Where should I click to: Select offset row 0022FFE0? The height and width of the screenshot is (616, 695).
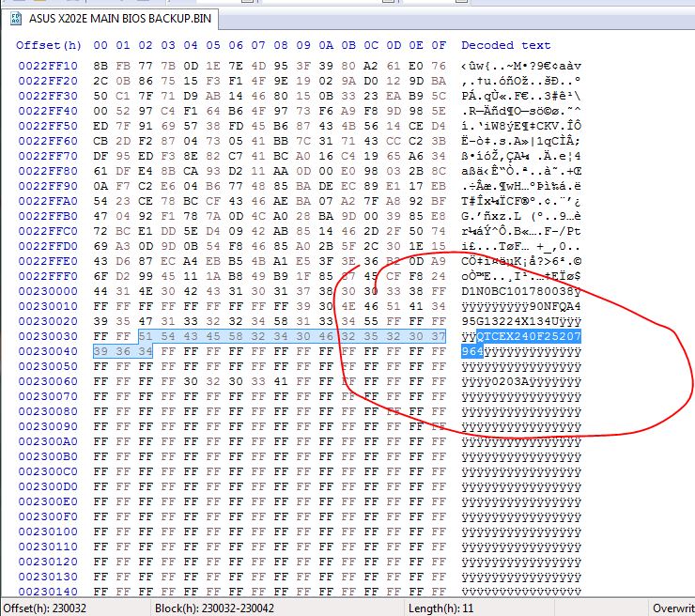[48, 261]
